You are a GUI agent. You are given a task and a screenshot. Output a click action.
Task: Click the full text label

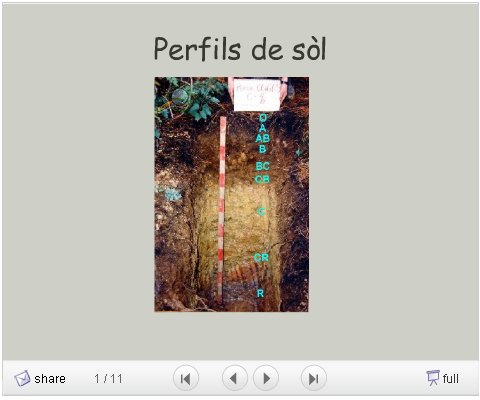point(450,379)
